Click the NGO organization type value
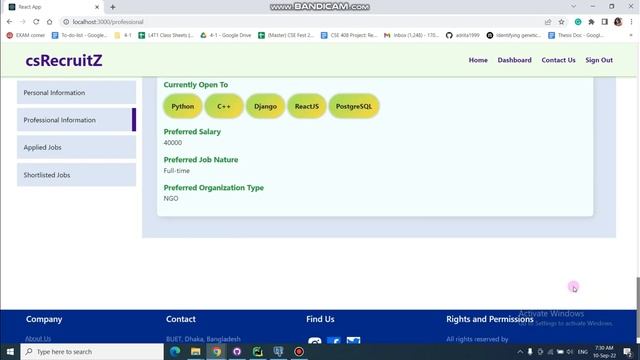The height and width of the screenshot is (360, 640). pyautogui.click(x=171, y=198)
